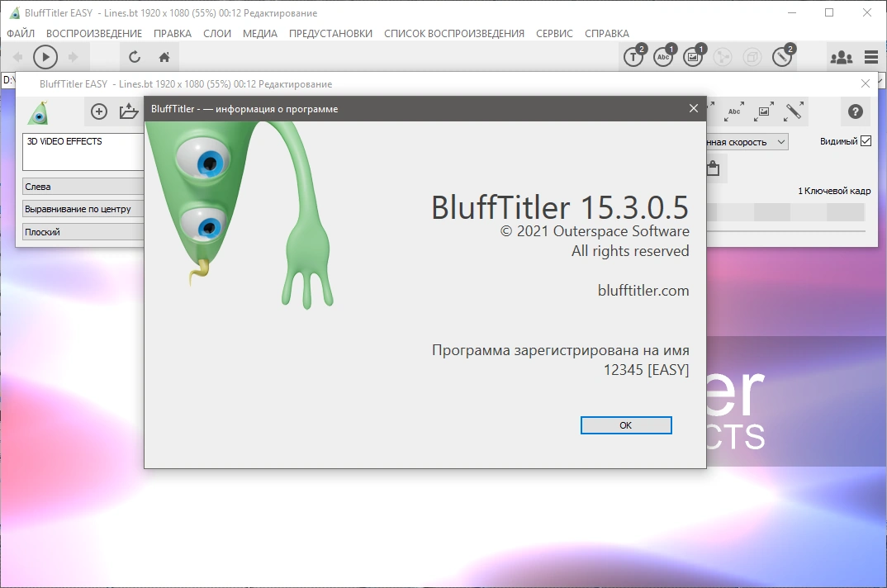Click the disabled 3D cube model layers icon
Image resolution: width=887 pixels, height=588 pixels.
click(752, 57)
